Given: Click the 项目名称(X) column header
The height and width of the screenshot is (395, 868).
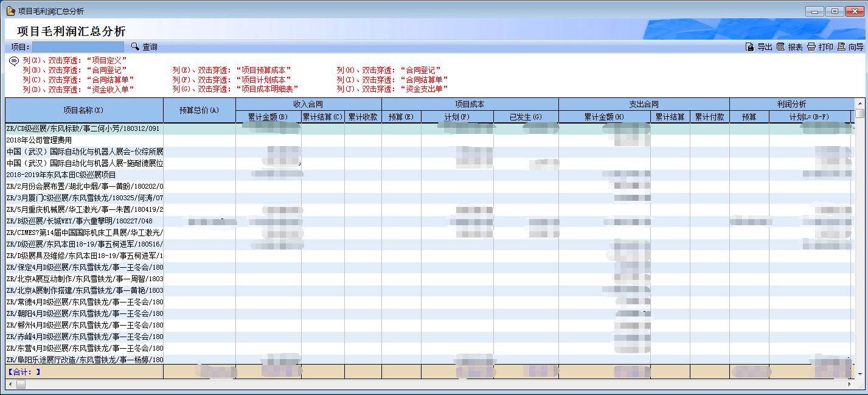Looking at the screenshot, I should (84, 110).
